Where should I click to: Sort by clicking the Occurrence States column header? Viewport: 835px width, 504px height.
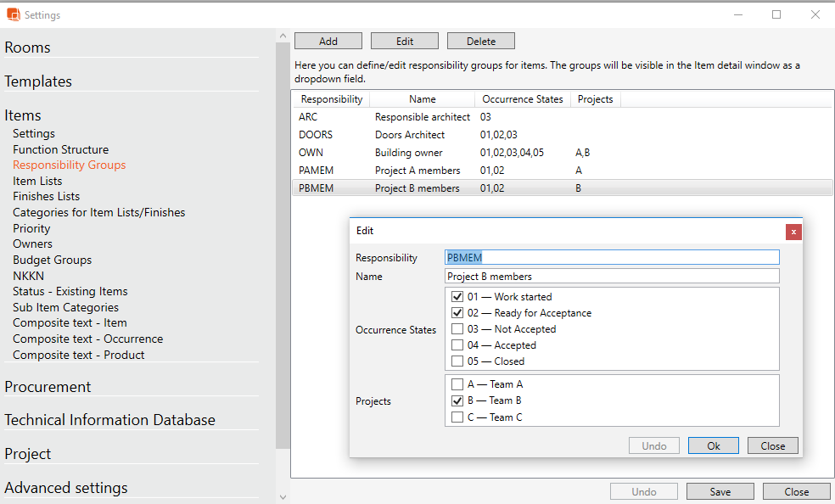click(x=523, y=98)
